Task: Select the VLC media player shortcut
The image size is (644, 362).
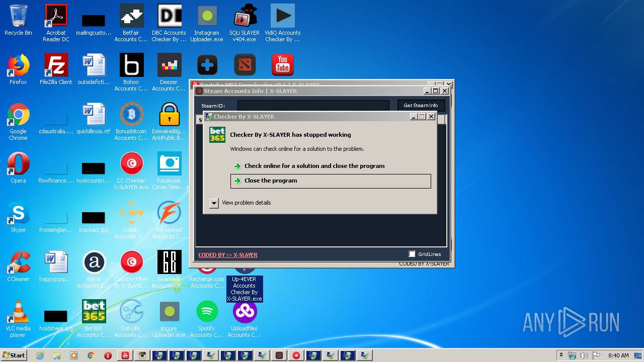Action: point(18,319)
